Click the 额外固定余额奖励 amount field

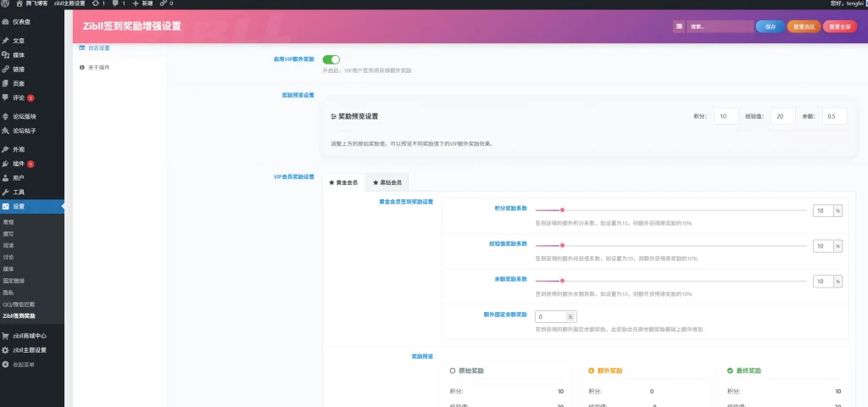(x=550, y=317)
